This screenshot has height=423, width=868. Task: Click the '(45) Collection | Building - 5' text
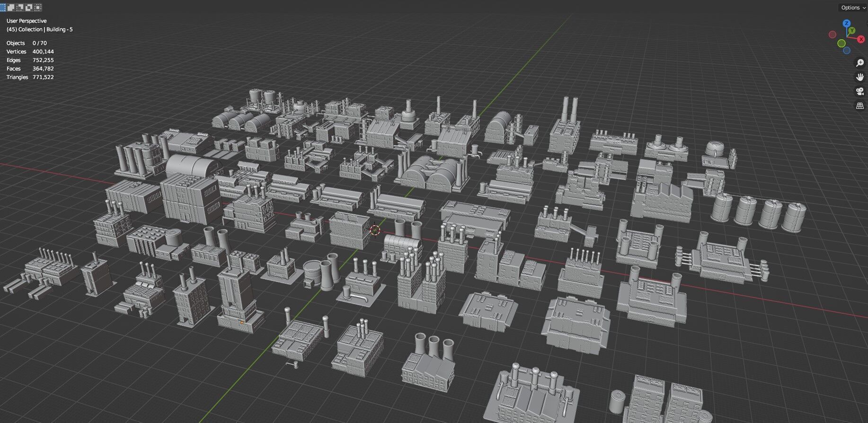click(40, 29)
